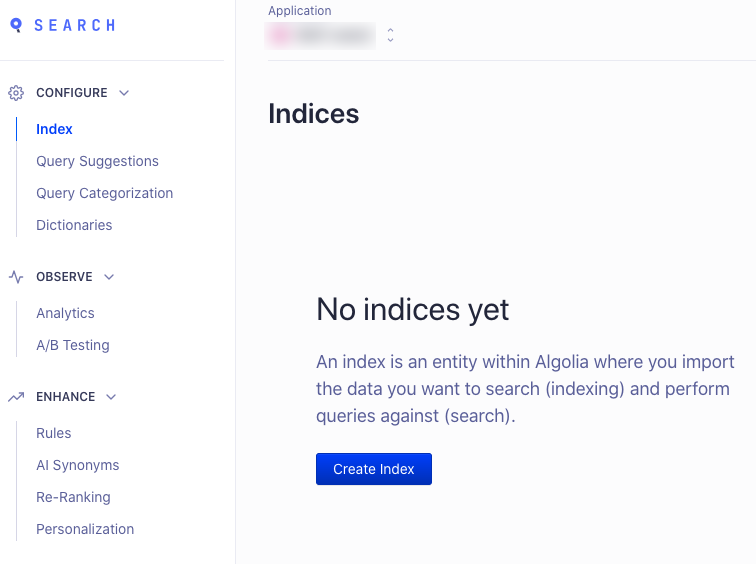Click the Create Index button
Screen dimensions: 756x564
374,469
